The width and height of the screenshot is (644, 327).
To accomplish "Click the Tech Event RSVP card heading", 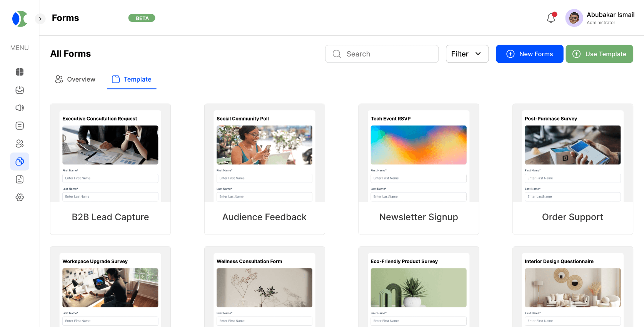I will pyautogui.click(x=390, y=119).
